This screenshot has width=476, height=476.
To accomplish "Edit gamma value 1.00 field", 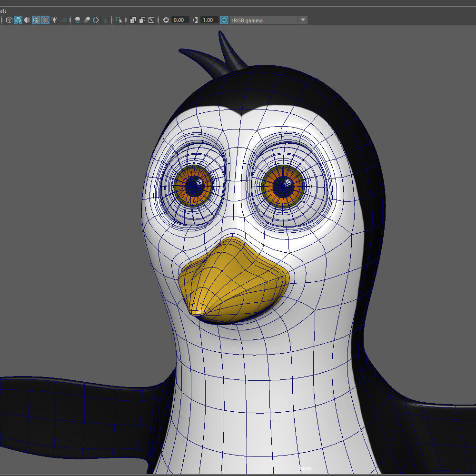I will [x=209, y=20].
